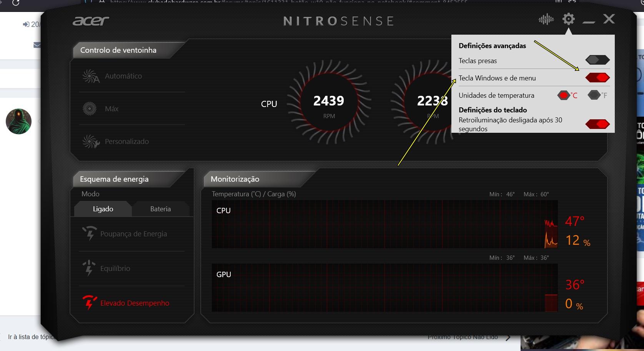Click the Acer logo
Screen dimensions: 644x351
tap(91, 21)
